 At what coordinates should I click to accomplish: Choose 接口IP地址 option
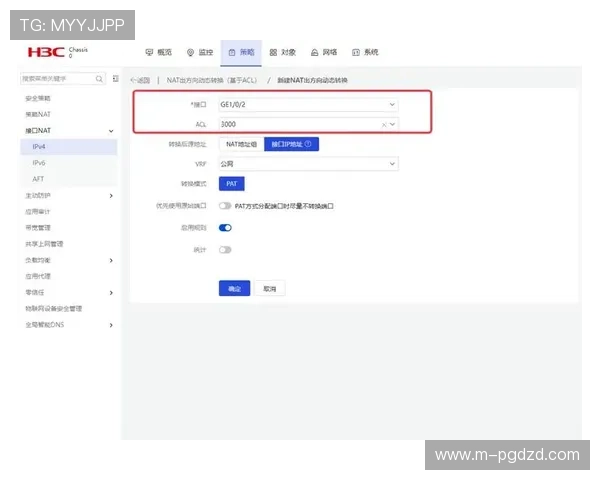(291, 144)
